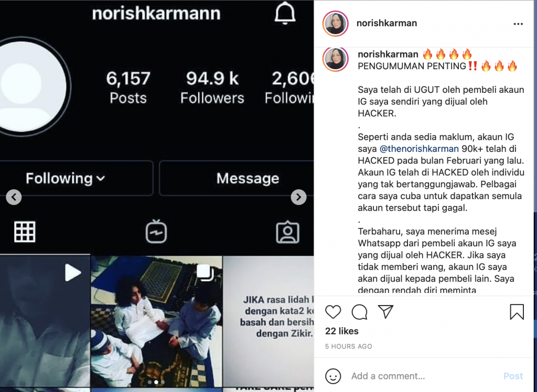Share post with paper plane icon
The image size is (537, 392).
pyautogui.click(x=385, y=311)
